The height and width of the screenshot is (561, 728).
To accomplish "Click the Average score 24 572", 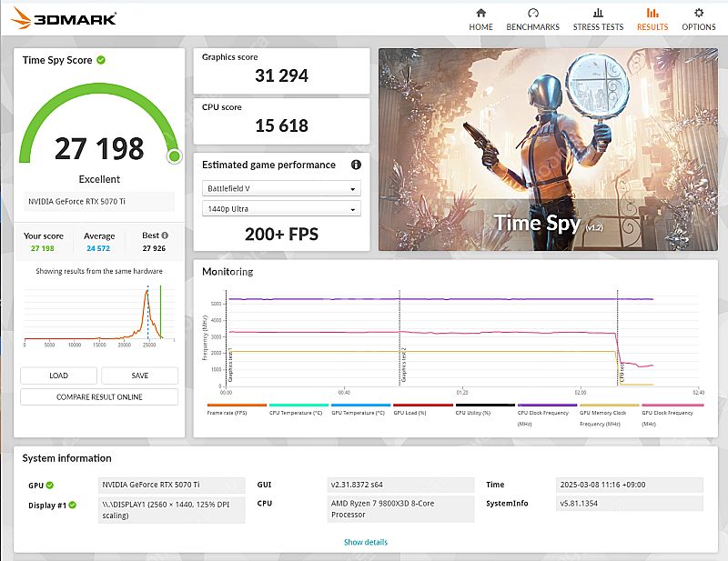I will [x=98, y=248].
